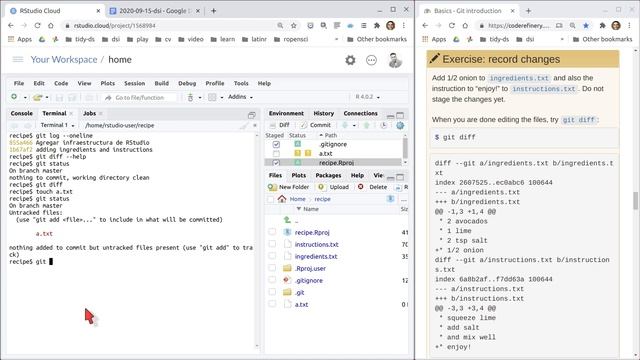This screenshot has width=640, height=360.
Task: Click the green up-directory arrow icon
Action: (287, 220)
